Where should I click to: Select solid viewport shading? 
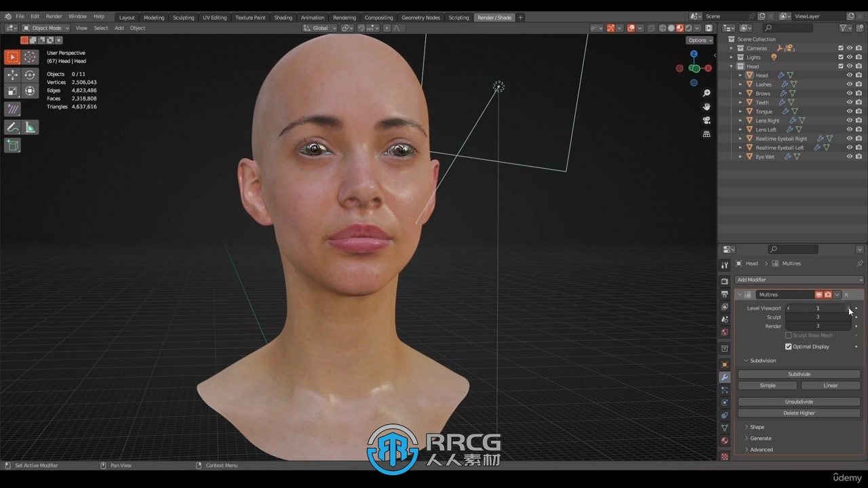tap(671, 28)
